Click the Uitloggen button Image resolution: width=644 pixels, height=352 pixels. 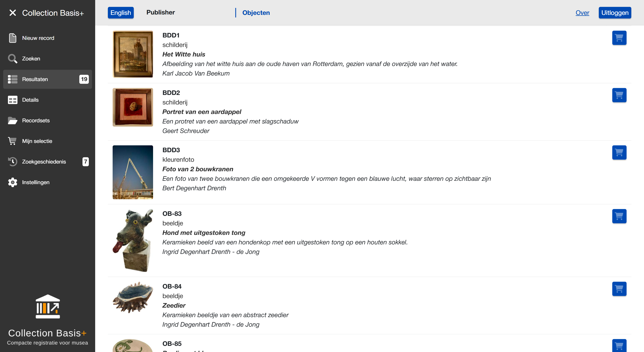[615, 12]
